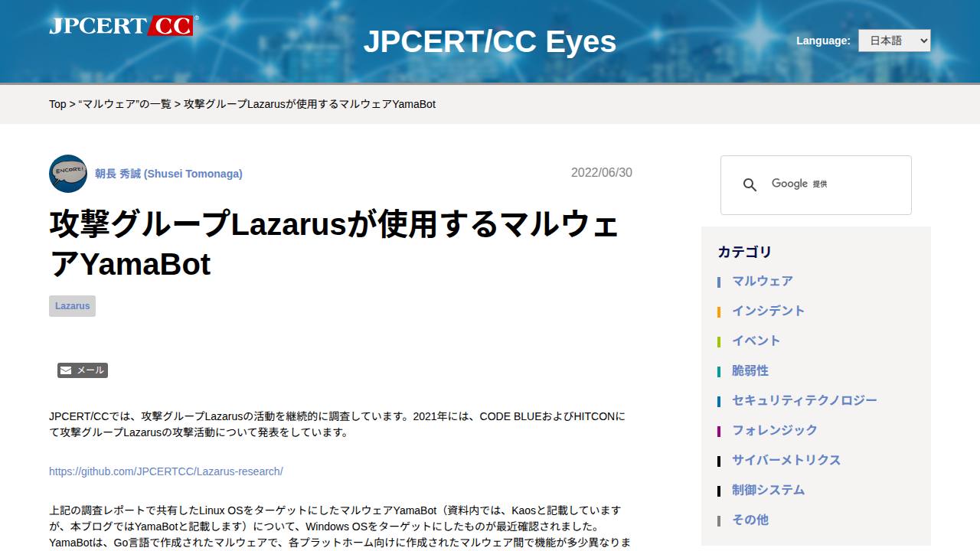Select the セキュリティテクノロジー category
The width and height of the screenshot is (980, 551).
[x=805, y=400]
